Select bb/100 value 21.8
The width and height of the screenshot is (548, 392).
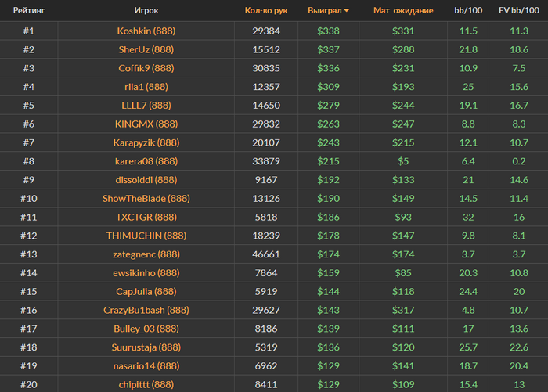(468, 49)
